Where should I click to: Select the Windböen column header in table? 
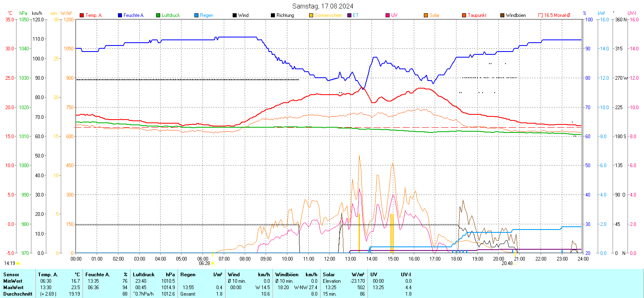[x=287, y=275]
